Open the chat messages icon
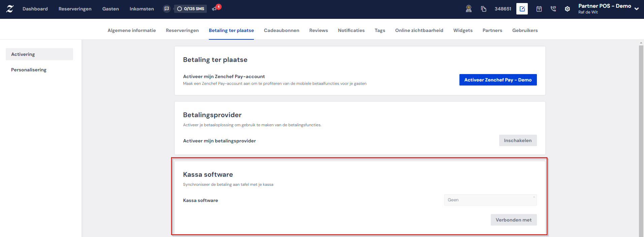The width and height of the screenshot is (644, 237). [x=167, y=9]
